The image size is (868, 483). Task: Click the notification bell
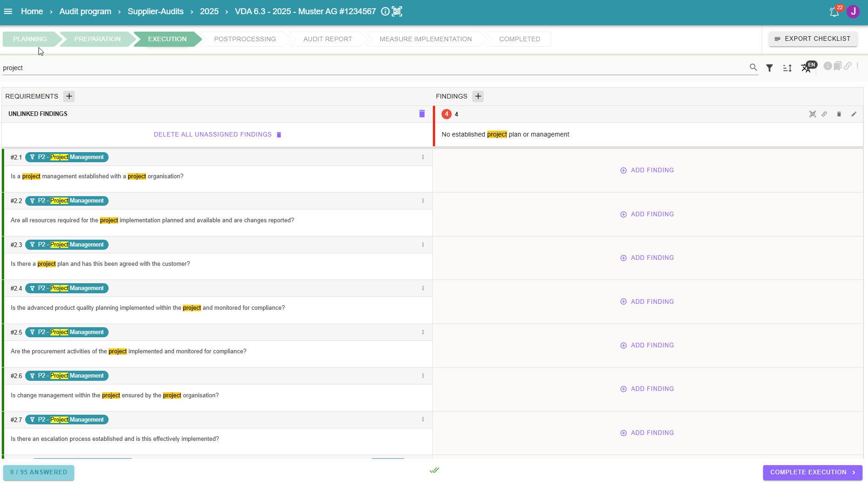coord(834,12)
